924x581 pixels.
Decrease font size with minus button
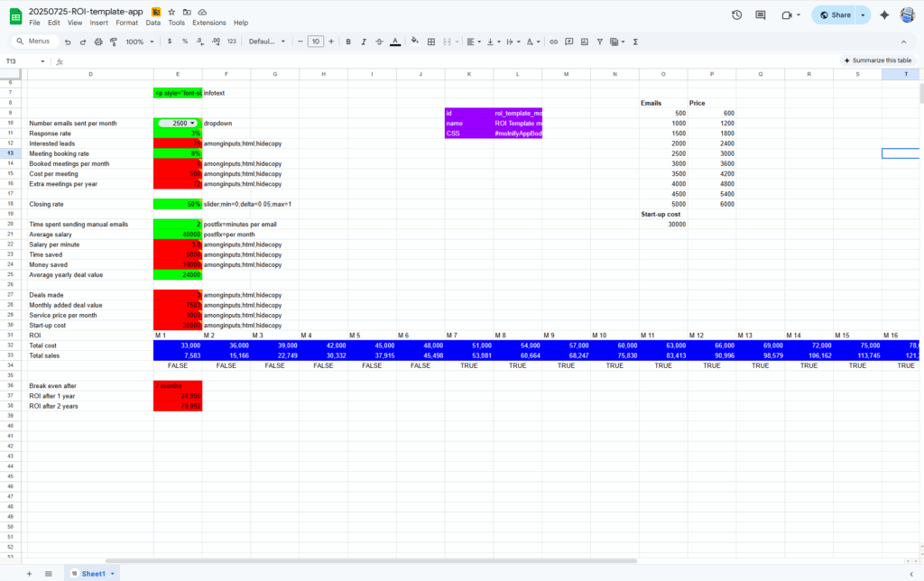300,41
